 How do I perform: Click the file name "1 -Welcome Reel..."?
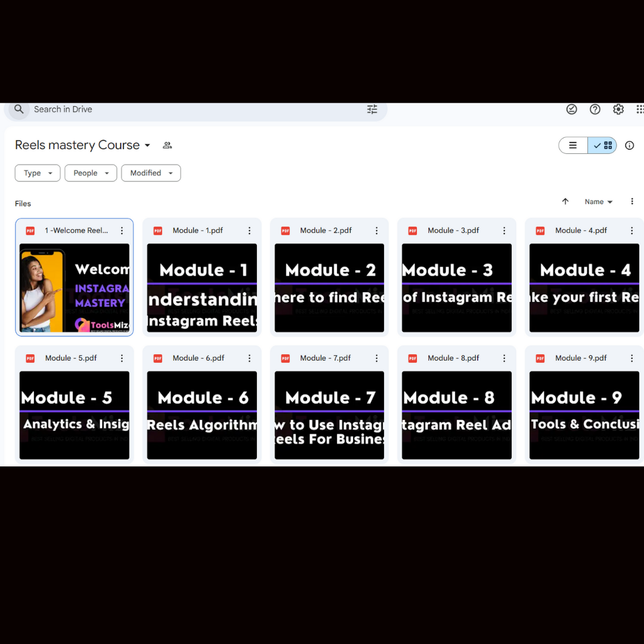coord(76,231)
